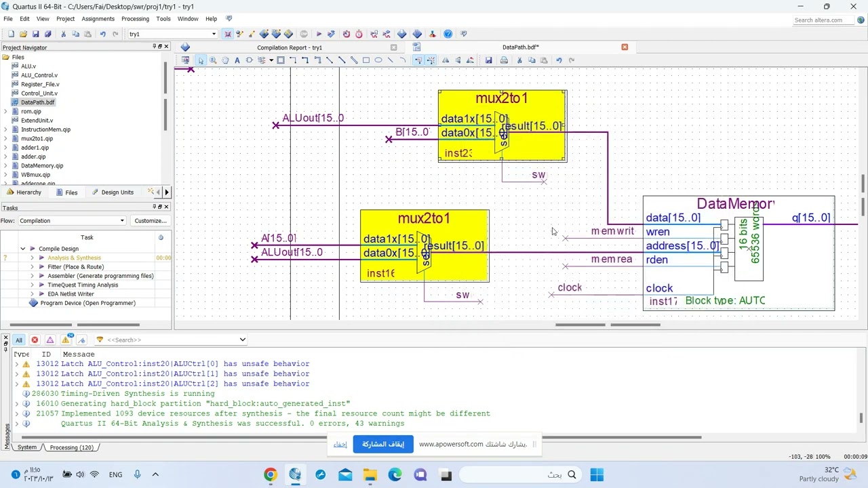Toggle Use Rubberbanding icon in toolbar
Screen dimensions: 868x488
pos(418,60)
